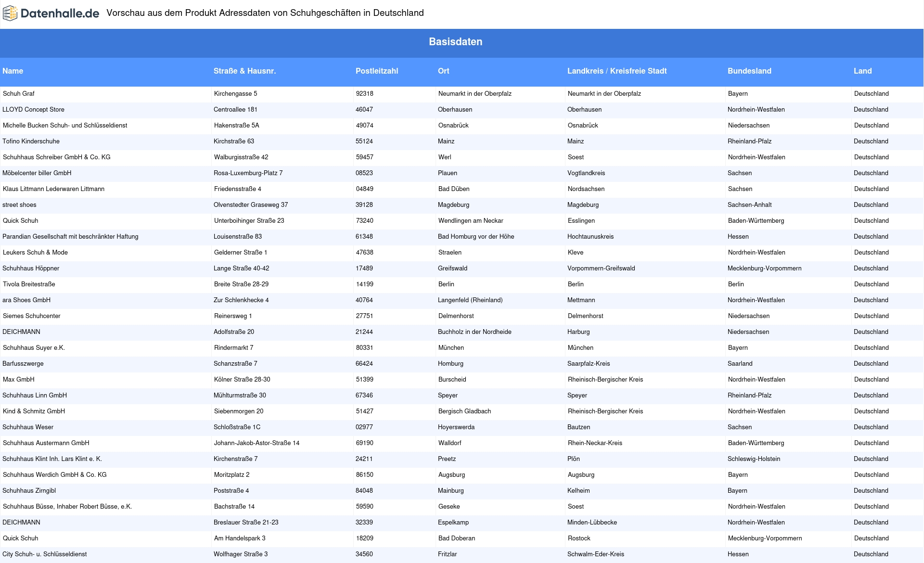Click the postal code 92318
Screen dimensions: 924x563
point(364,93)
